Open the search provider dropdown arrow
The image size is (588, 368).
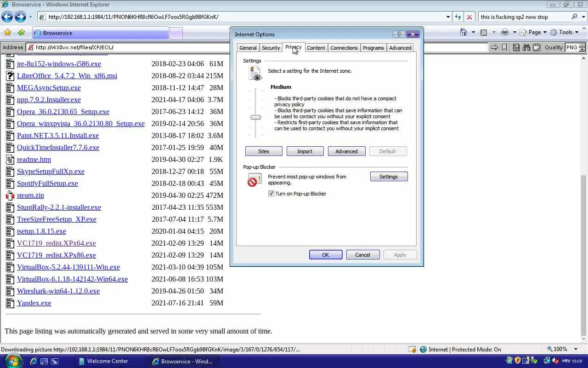[x=582, y=17]
